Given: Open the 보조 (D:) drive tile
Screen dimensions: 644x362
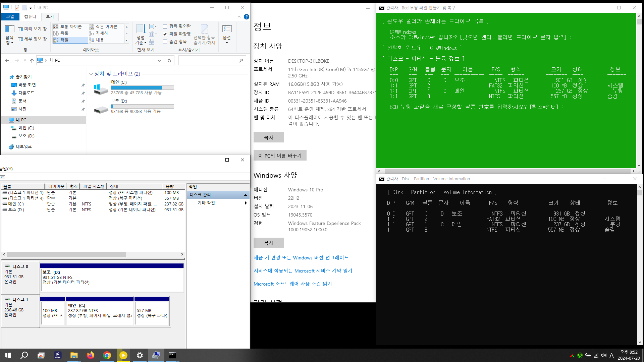Looking at the screenshot, I should pos(133,106).
